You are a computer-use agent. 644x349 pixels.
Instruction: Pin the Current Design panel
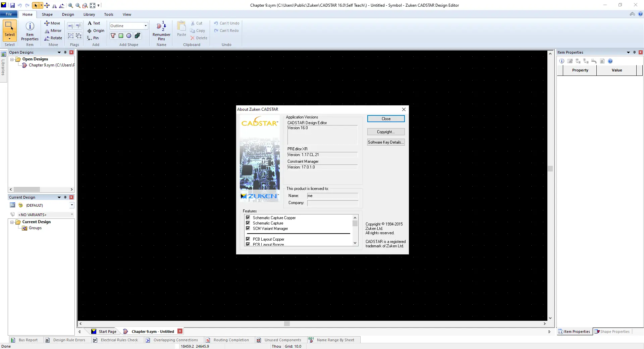pos(65,197)
